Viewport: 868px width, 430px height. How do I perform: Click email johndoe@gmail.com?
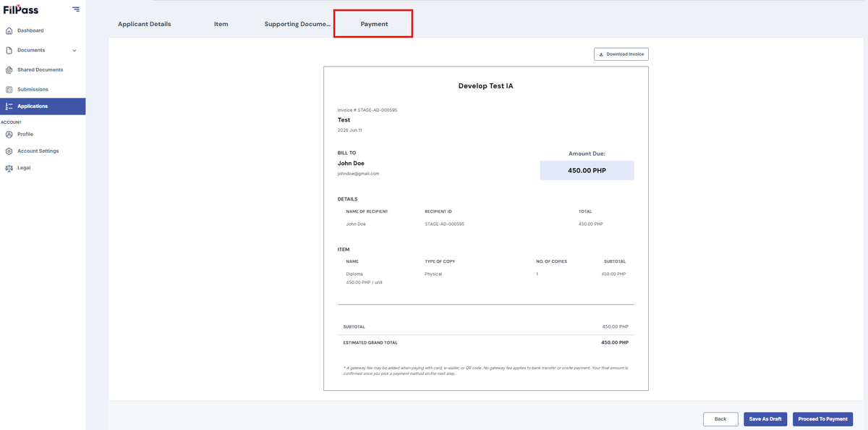click(358, 174)
